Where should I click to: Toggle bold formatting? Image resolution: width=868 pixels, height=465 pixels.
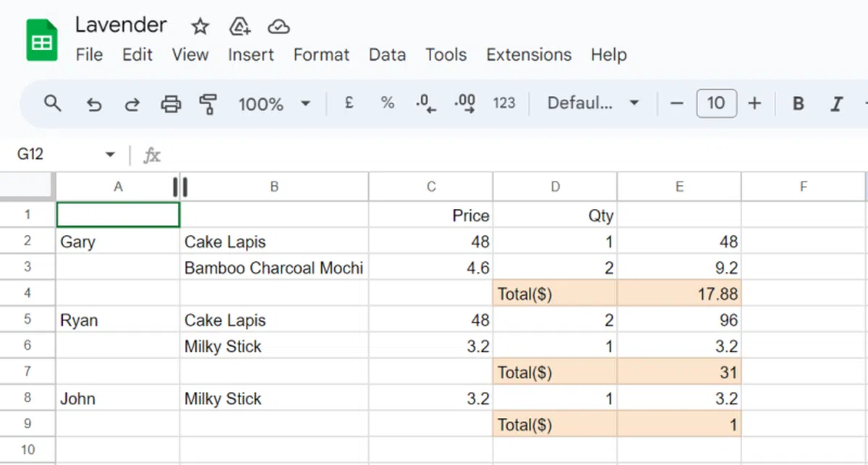(798, 104)
